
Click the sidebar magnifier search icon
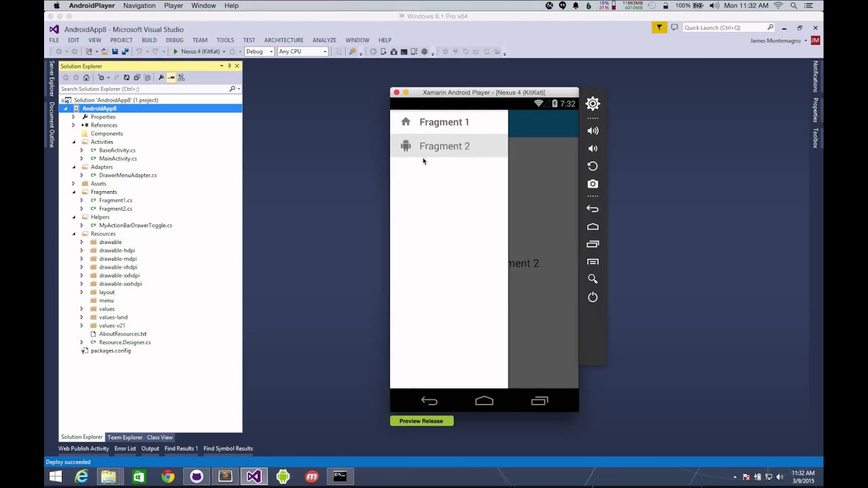coord(593,279)
